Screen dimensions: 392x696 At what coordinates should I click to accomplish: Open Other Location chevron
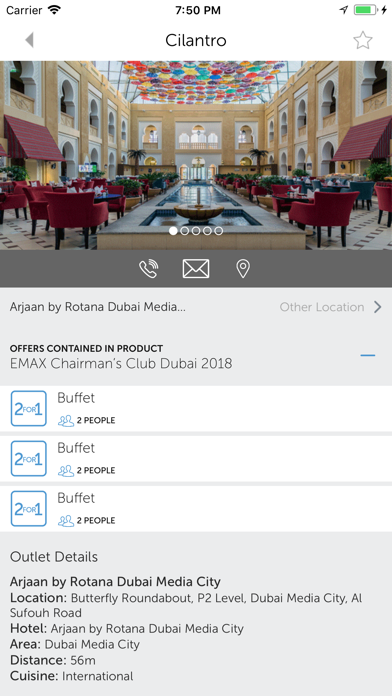point(378,307)
